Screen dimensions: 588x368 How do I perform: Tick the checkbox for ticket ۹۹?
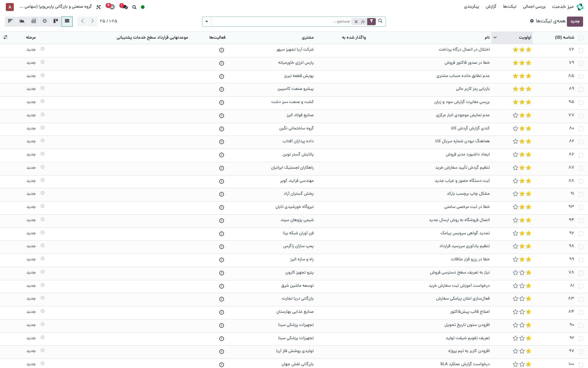click(x=581, y=260)
